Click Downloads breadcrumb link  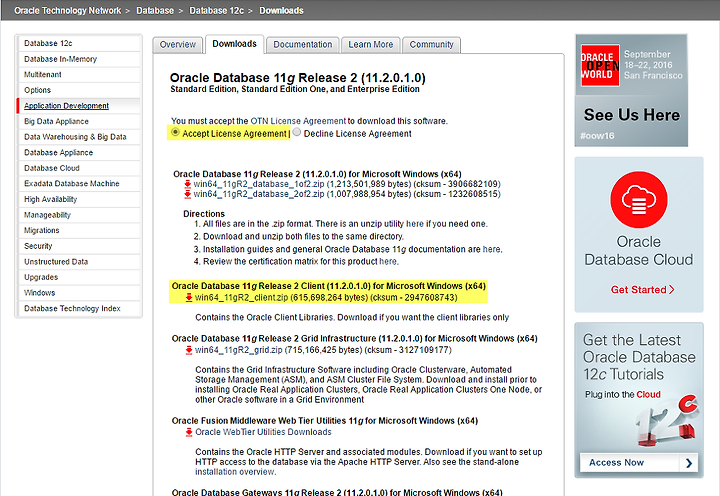pyautogui.click(x=281, y=11)
